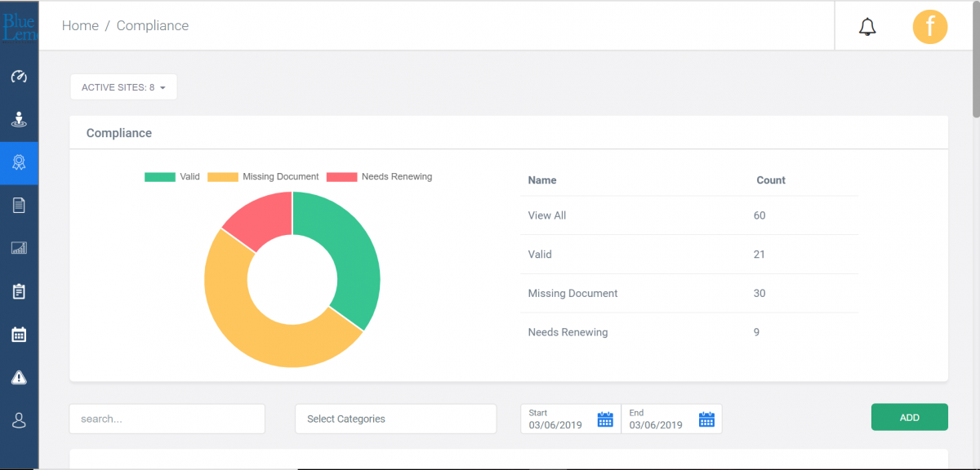Image resolution: width=980 pixels, height=470 pixels.
Task: Toggle the Missing Document legend swatch
Action: (223, 177)
